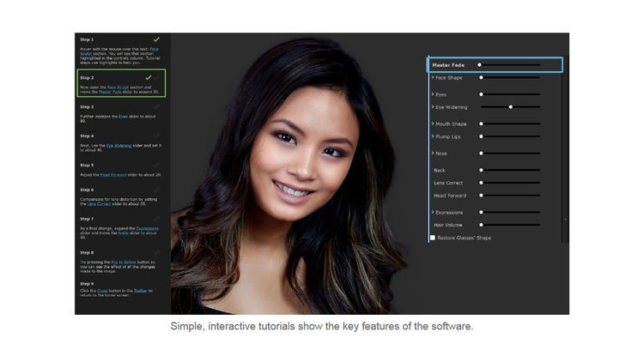The width and height of the screenshot is (644, 362).
Task: Click the Neck slider handle
Action: [481, 170]
